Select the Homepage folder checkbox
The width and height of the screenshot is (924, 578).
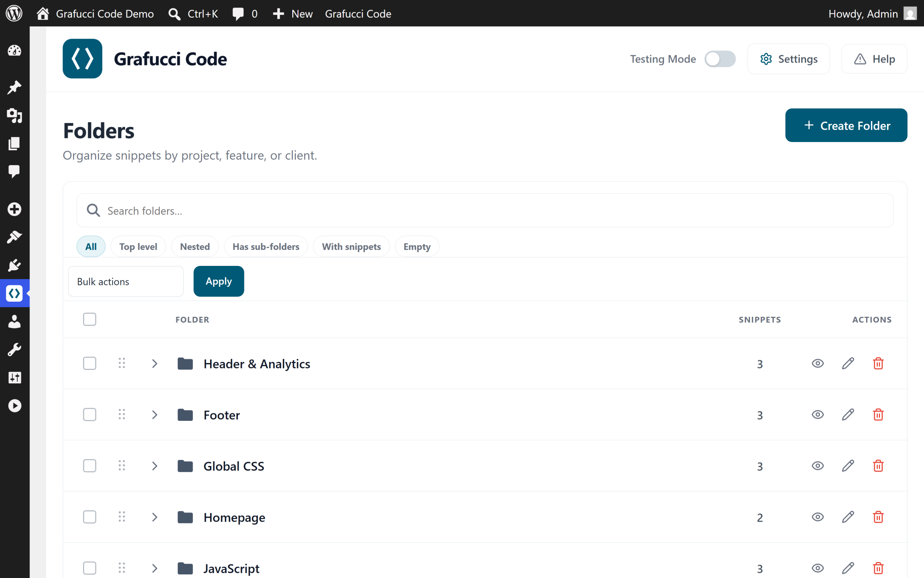[90, 517]
